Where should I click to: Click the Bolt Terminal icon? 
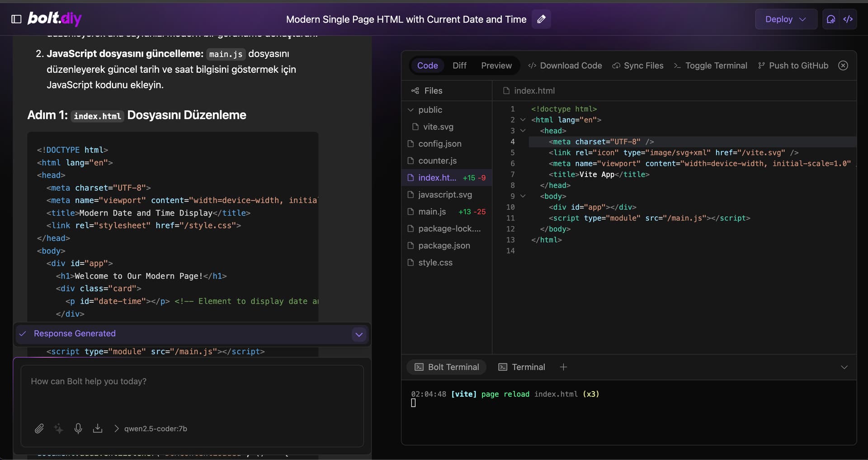click(x=419, y=367)
